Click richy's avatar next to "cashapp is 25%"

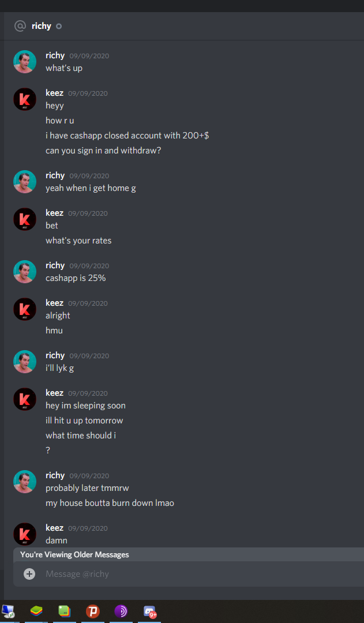(x=25, y=272)
